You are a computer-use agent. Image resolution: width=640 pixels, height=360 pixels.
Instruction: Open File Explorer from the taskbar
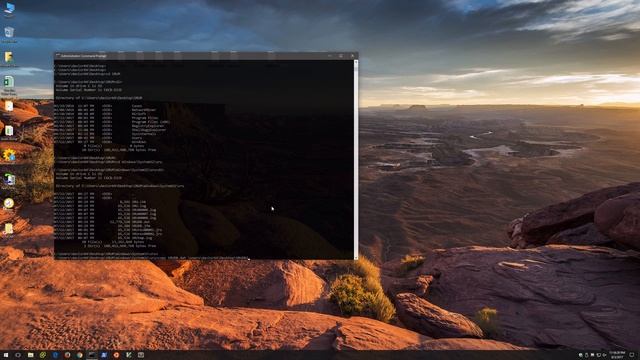point(31,355)
